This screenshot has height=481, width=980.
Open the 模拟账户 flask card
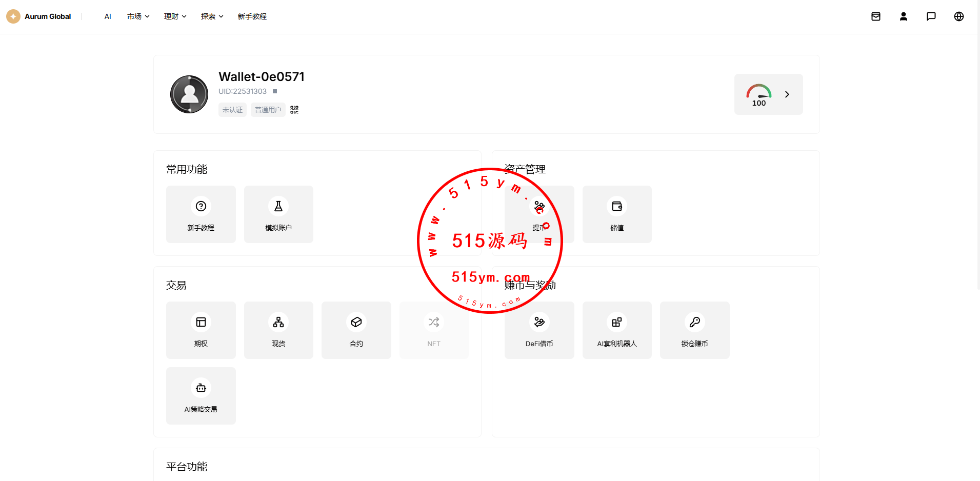tap(278, 214)
